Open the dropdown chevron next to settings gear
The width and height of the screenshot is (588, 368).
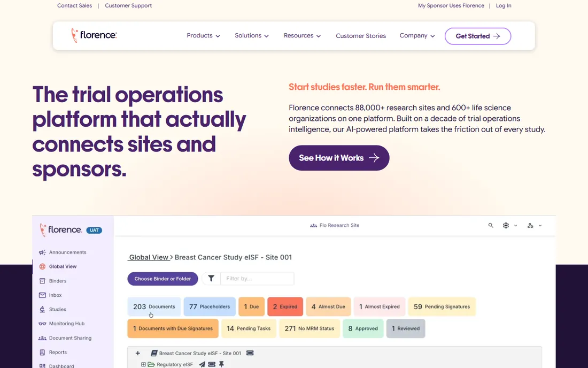coord(516,225)
